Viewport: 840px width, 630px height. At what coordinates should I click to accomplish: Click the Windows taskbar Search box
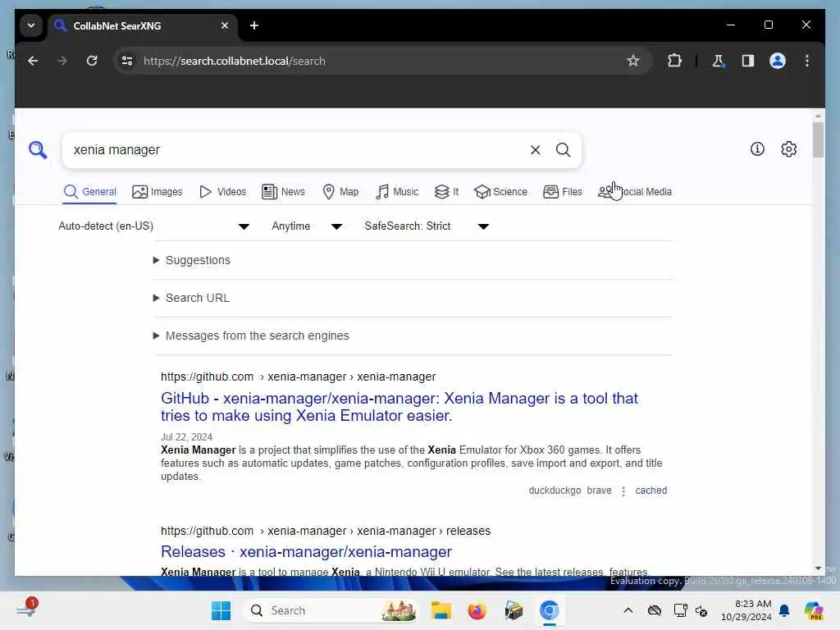(x=331, y=610)
